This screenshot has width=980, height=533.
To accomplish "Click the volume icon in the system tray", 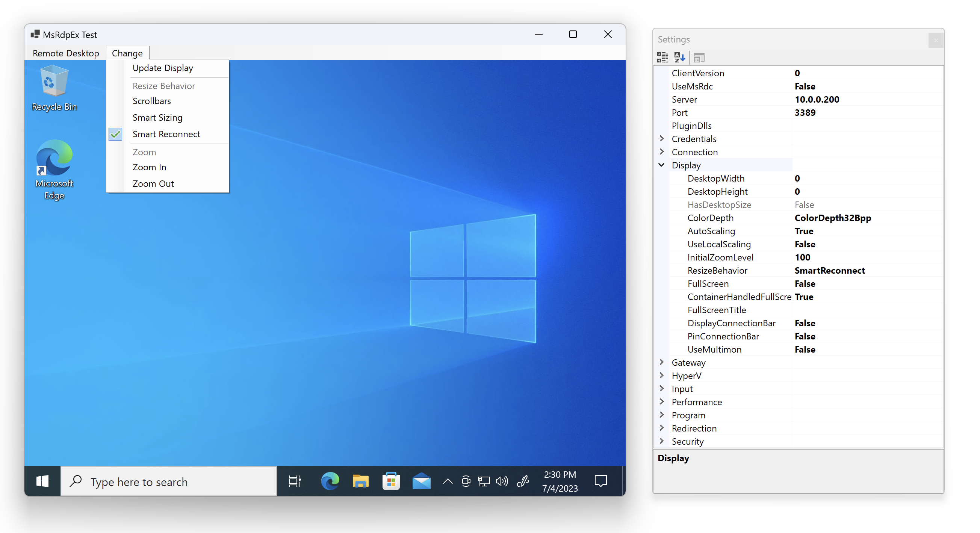I will coord(502,481).
